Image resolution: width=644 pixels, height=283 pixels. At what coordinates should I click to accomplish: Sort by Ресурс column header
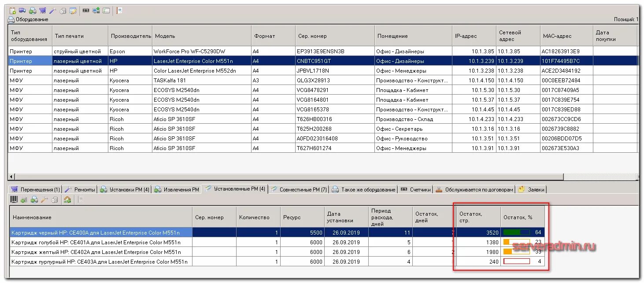[x=302, y=217]
